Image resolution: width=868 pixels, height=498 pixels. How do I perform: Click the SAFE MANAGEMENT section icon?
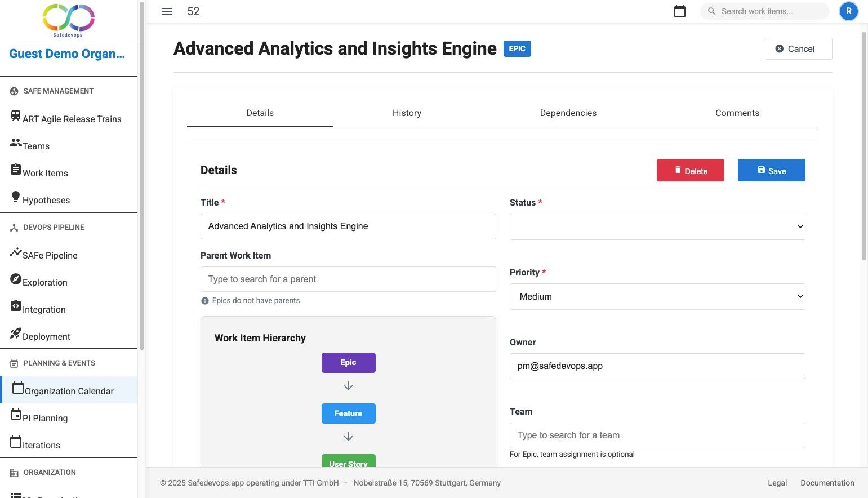click(x=14, y=91)
